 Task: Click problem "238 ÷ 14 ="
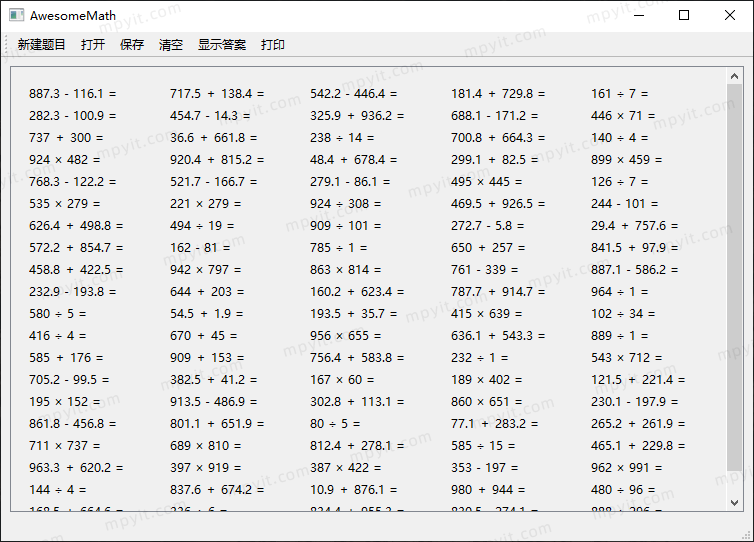342,138
